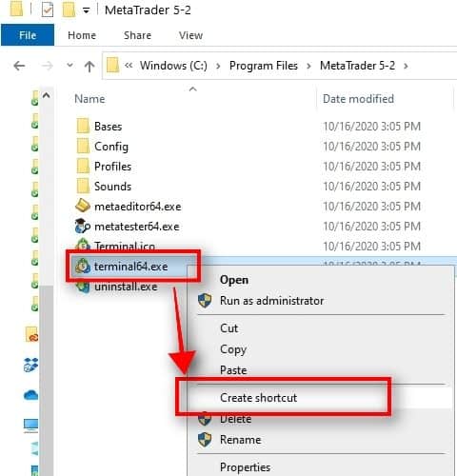Screen dimensions: 457x476
Task: Expand Customize Quick Access Toolbar dropdown
Action: 86,10
